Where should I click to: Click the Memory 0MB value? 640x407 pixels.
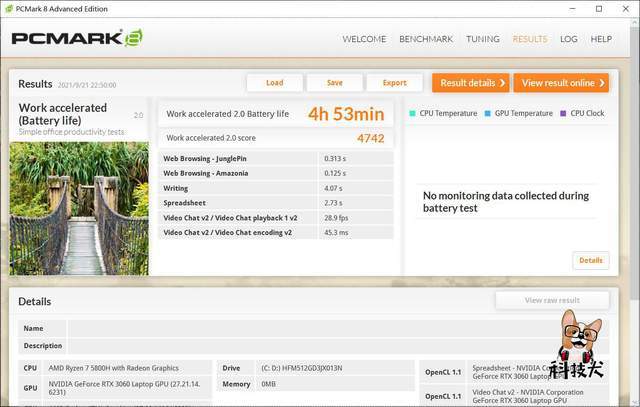[x=268, y=384]
